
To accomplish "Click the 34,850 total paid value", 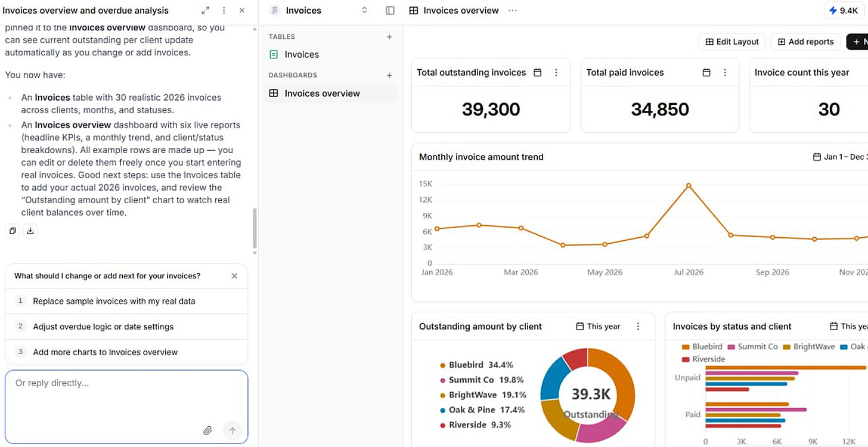I will click(x=660, y=109).
